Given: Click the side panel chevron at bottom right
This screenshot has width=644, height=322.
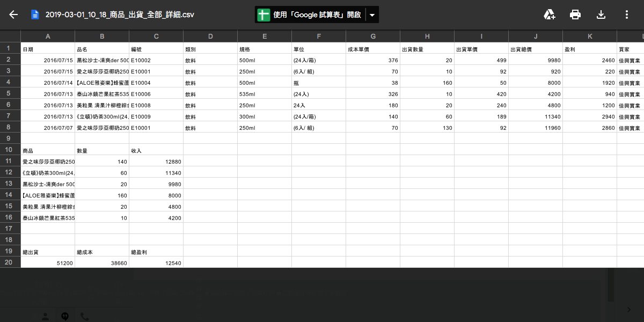Looking at the screenshot, I should (x=629, y=309).
